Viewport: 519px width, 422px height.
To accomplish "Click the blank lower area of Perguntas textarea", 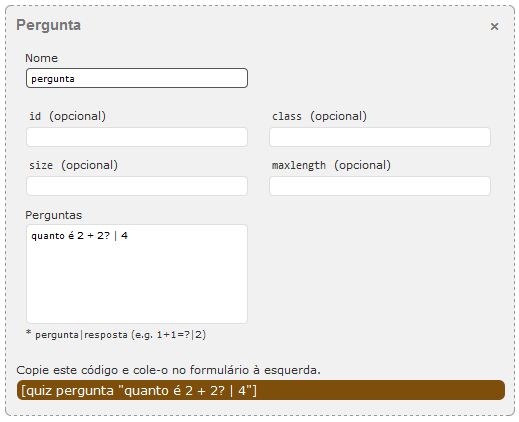I will click(137, 287).
